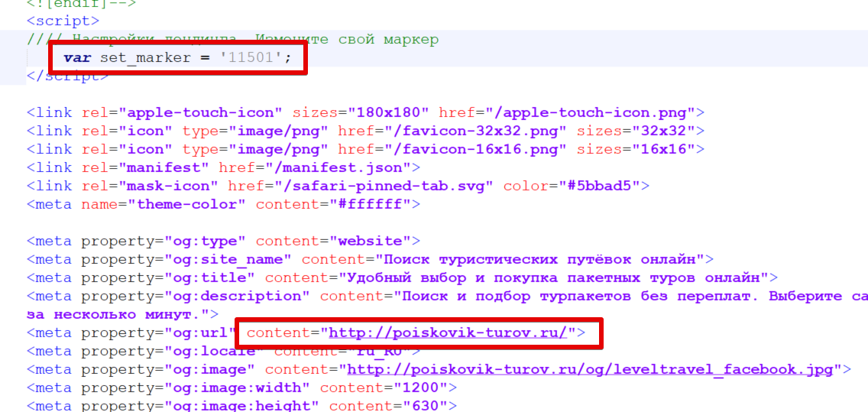Click the "#ffffff" content value
This screenshot has width=868, height=412.
point(370,204)
